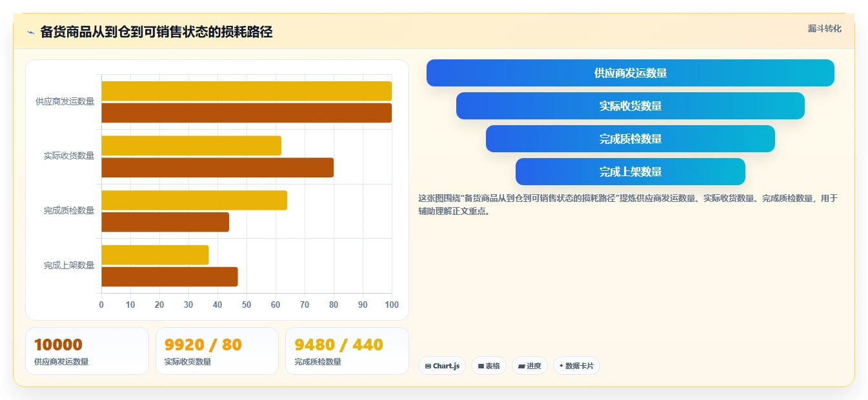The width and height of the screenshot is (868, 400).
Task: Click the 完成质检数量 caption under 9480 / 440
Action: point(318,362)
